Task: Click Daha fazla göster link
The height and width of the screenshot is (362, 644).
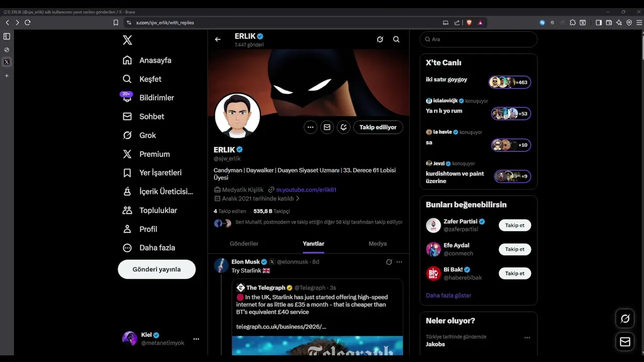Action: [x=448, y=296]
